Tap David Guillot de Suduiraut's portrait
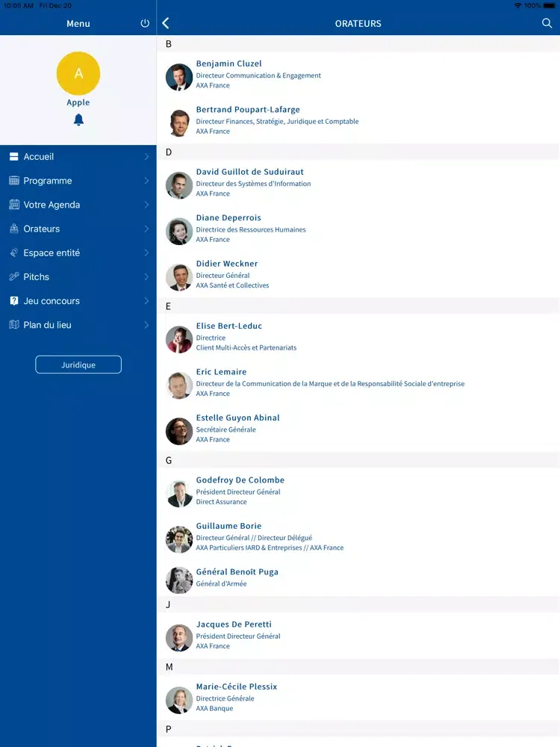This screenshot has height=747, width=560. point(179,185)
